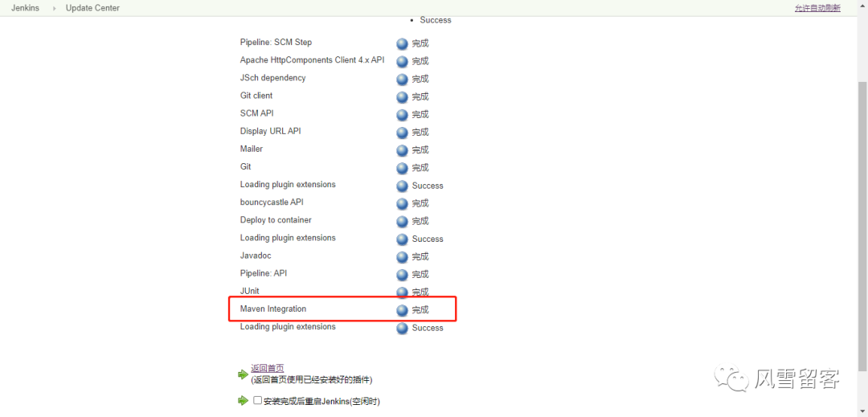Click the blue status ball for Pipeline: SCM Step
This screenshot has height=417, width=868.
tap(403, 44)
